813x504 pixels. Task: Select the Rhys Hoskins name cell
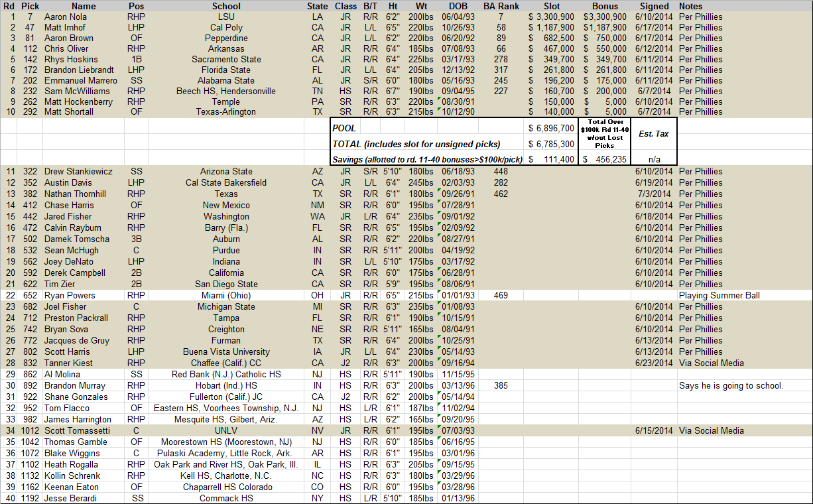pos(67,59)
